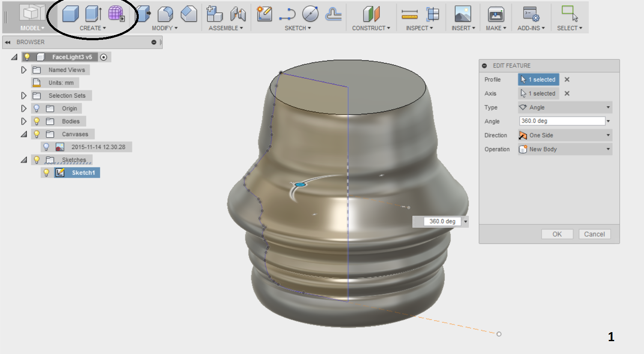Viewport: 644px width, 354px height.
Task: Toggle Bodies folder visibility bulb
Action: point(37,121)
